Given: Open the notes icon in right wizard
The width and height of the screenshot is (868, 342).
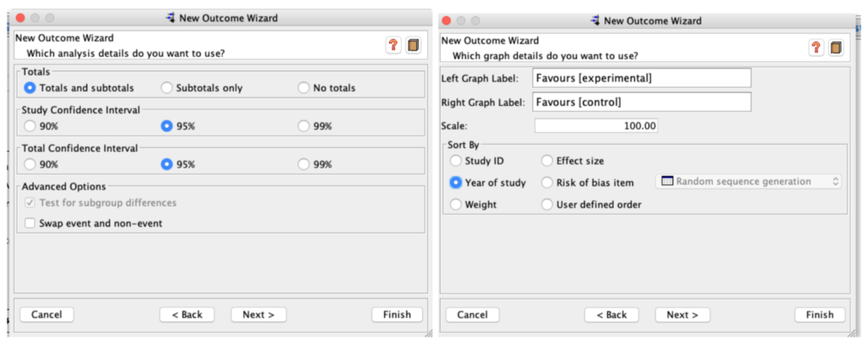Looking at the screenshot, I should (837, 47).
